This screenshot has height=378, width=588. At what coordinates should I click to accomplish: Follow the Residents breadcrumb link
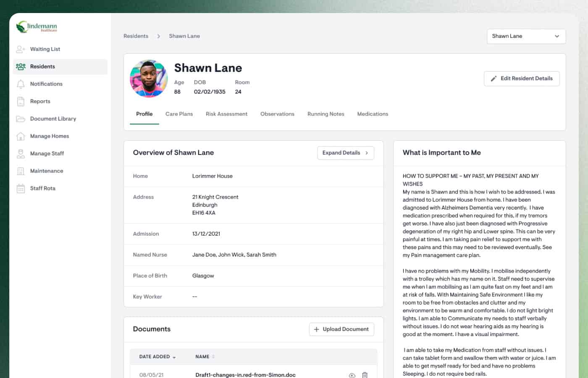click(x=136, y=36)
